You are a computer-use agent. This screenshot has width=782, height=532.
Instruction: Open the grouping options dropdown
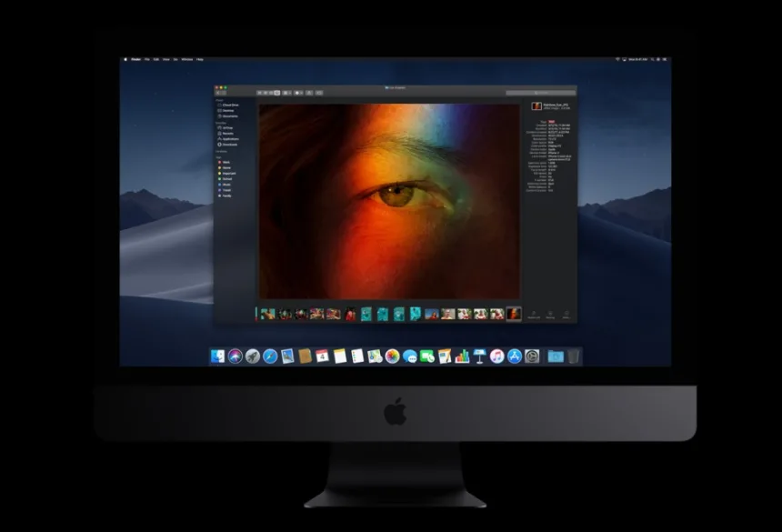[x=286, y=92]
